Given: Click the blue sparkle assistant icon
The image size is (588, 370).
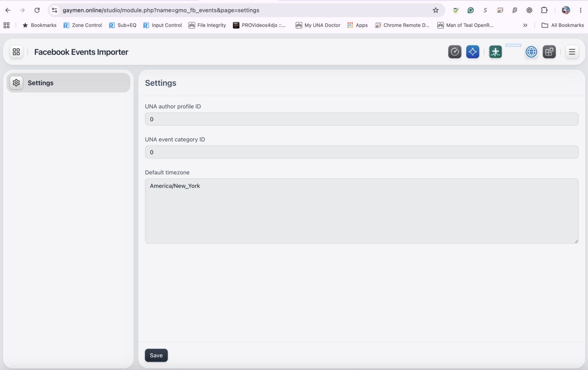Looking at the screenshot, I should pyautogui.click(x=473, y=52).
